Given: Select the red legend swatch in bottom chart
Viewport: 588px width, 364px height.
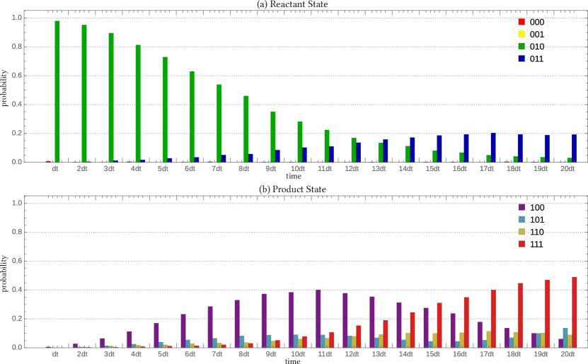Looking at the screenshot, I should [x=521, y=244].
